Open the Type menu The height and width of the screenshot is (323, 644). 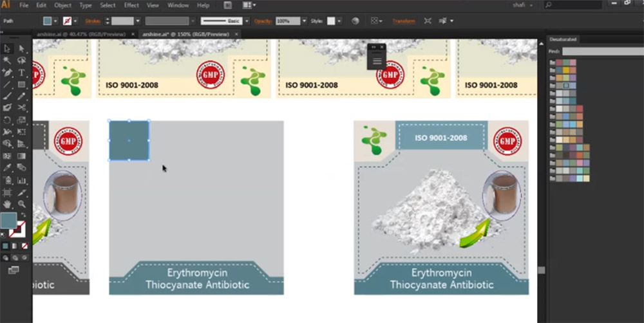[86, 5]
